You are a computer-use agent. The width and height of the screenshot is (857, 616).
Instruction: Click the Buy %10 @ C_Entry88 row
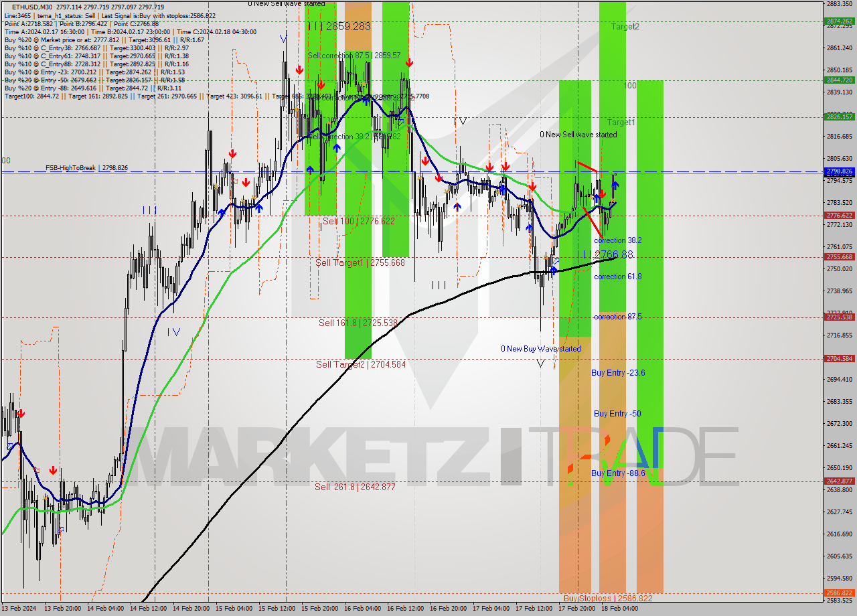coord(96,64)
